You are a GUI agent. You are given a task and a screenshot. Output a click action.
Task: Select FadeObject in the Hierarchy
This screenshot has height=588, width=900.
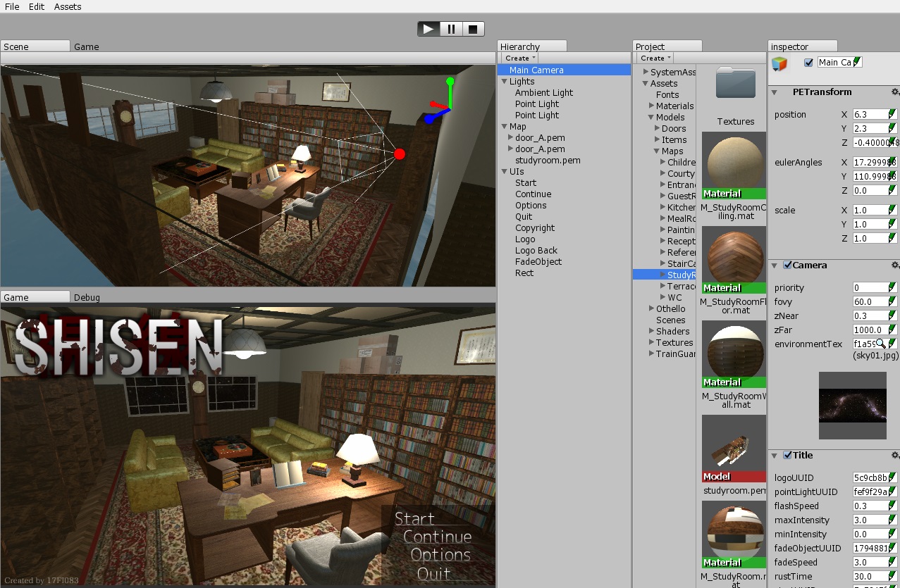[538, 262]
